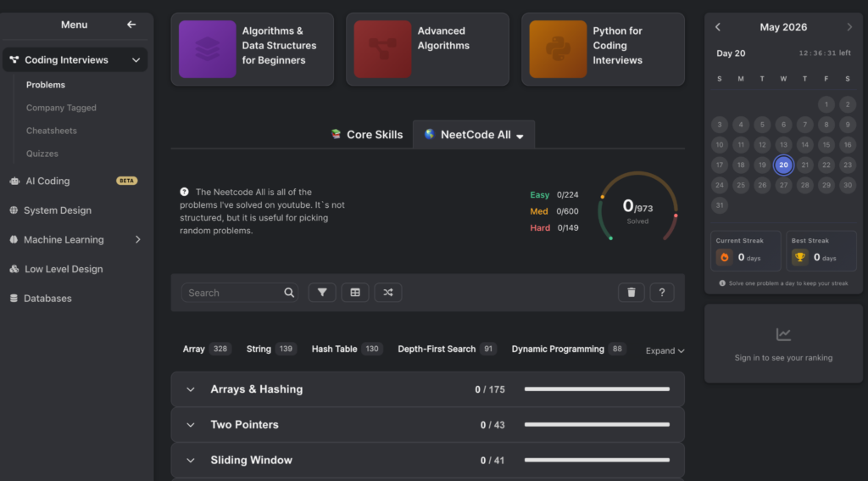The height and width of the screenshot is (481, 868).
Task: Open Python for Coding Interviews thumbnail
Action: (558, 49)
